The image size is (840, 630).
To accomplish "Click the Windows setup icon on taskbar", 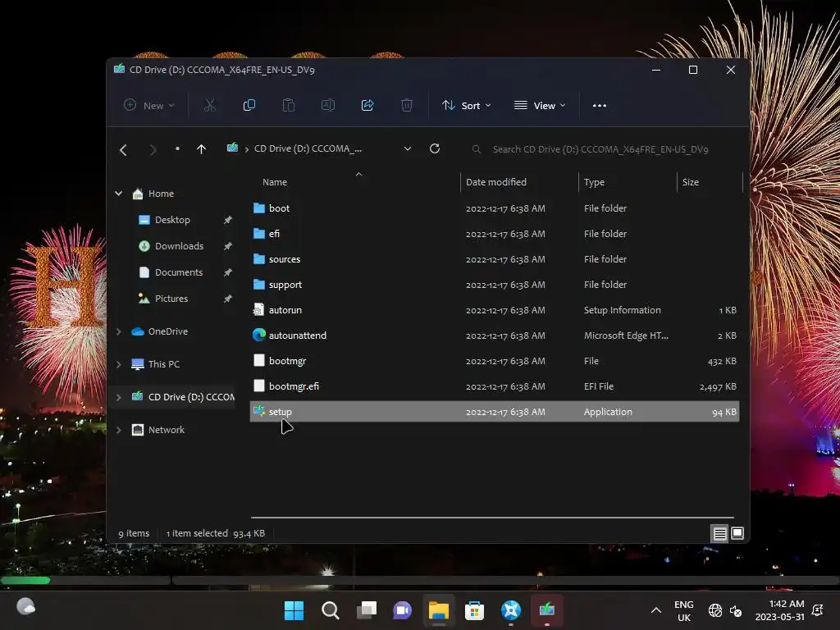I will coord(547,610).
